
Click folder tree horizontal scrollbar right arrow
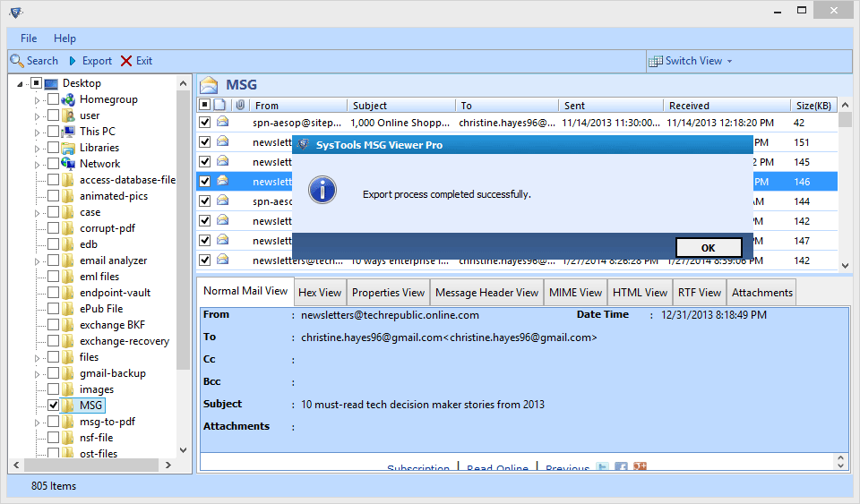pyautogui.click(x=168, y=466)
